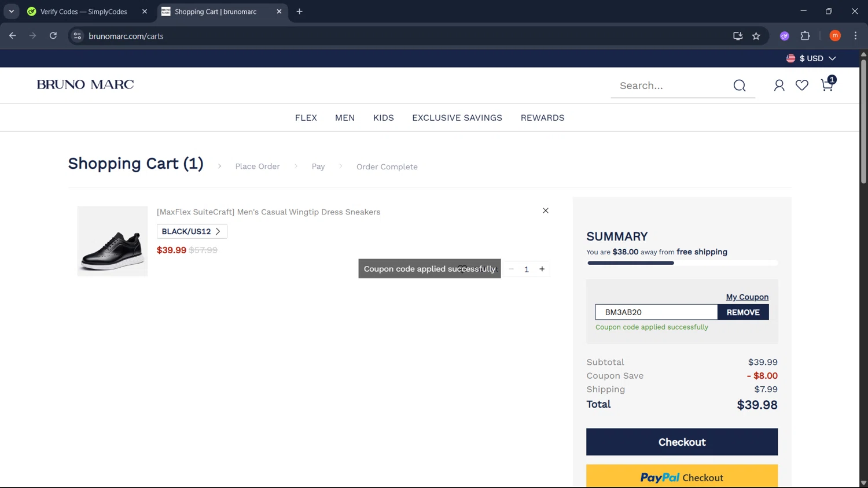Click the quantity value 1
This screenshot has width=868, height=488.
click(526, 269)
